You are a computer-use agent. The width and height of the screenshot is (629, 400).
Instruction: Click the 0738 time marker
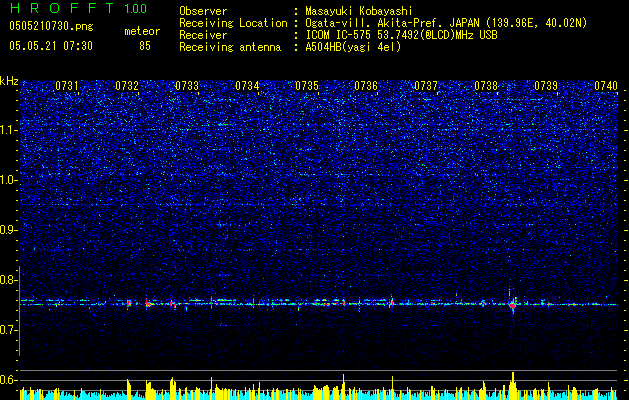click(486, 85)
